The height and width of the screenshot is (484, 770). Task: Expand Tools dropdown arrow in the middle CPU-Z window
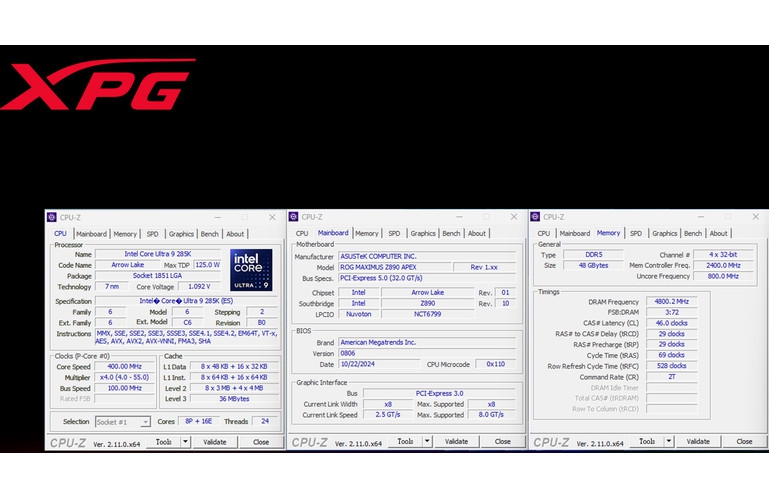pos(427,442)
